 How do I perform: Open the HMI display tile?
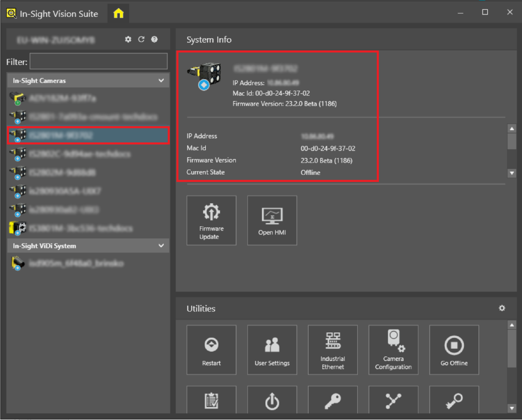point(272,220)
